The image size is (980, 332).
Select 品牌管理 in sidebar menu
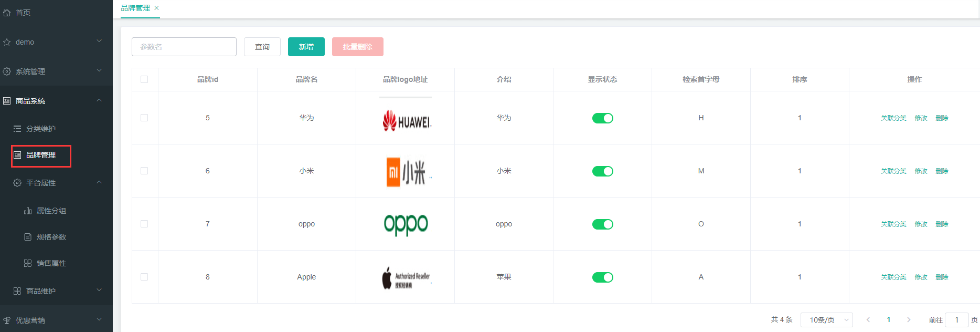pyautogui.click(x=41, y=155)
